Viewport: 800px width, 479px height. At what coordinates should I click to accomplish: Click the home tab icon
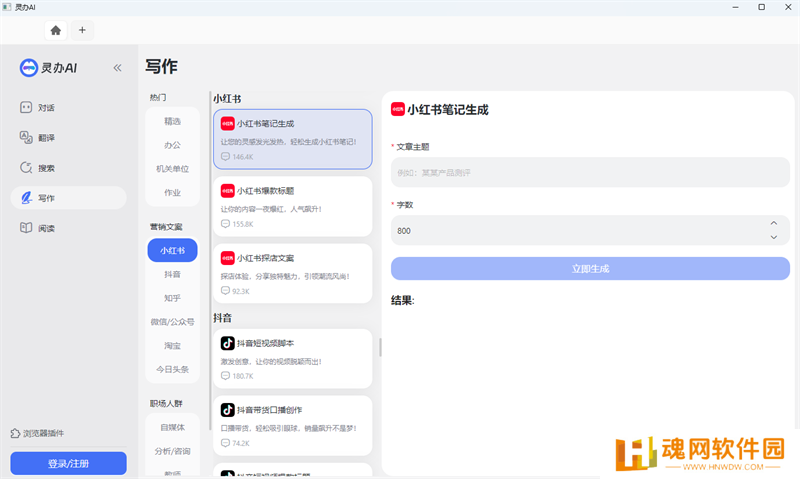56,31
